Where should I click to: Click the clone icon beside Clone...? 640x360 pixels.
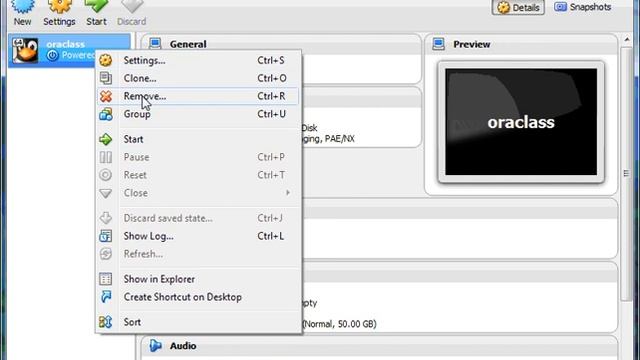[106, 78]
